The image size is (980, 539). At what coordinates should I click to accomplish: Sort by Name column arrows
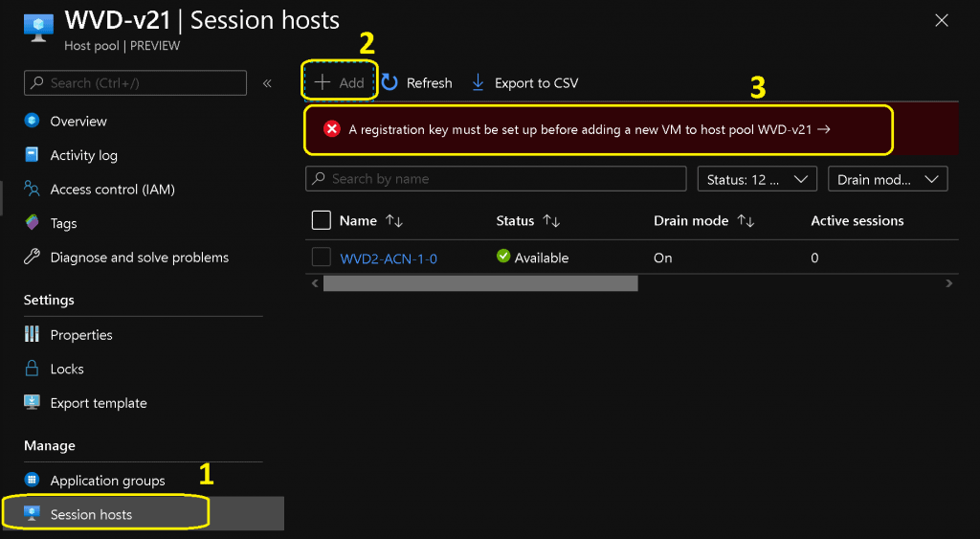click(x=394, y=221)
